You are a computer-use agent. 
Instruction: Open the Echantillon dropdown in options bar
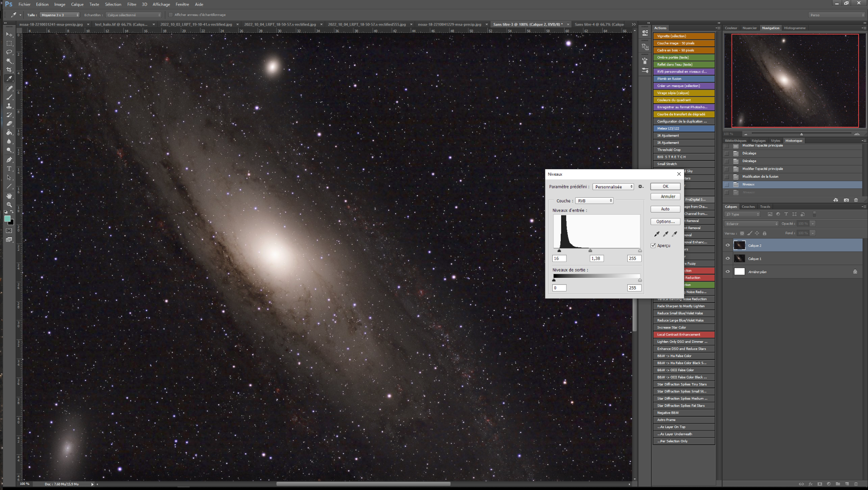point(134,15)
